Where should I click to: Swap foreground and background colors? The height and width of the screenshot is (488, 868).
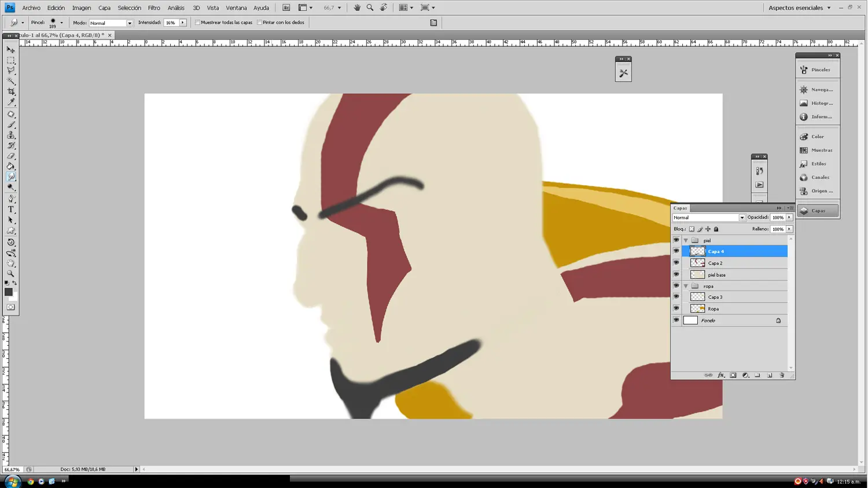click(x=14, y=283)
